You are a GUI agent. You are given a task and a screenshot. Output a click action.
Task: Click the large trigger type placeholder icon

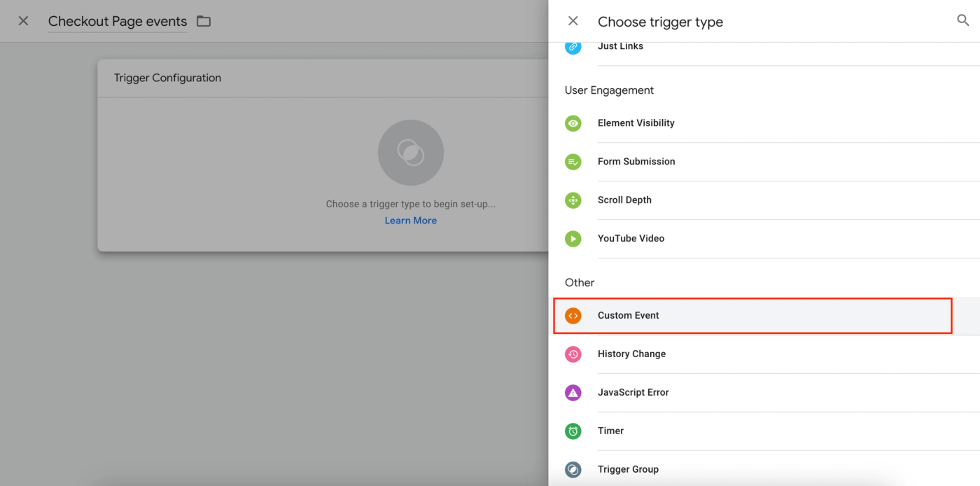coord(411,153)
